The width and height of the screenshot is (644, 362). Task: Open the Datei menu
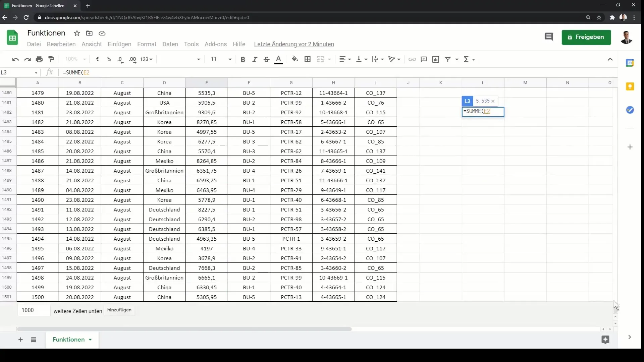[34, 44]
